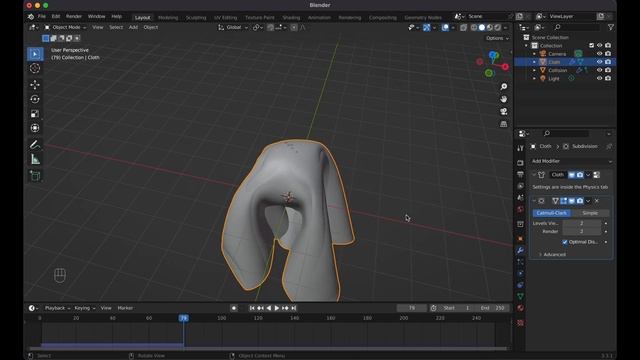Click the viewport zoom magnifier icon

(504, 87)
